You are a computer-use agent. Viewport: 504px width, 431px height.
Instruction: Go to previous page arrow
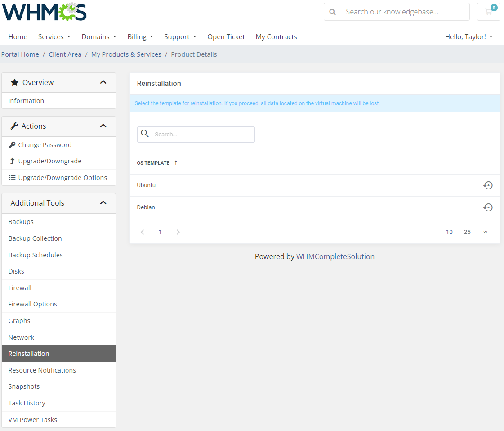(143, 232)
